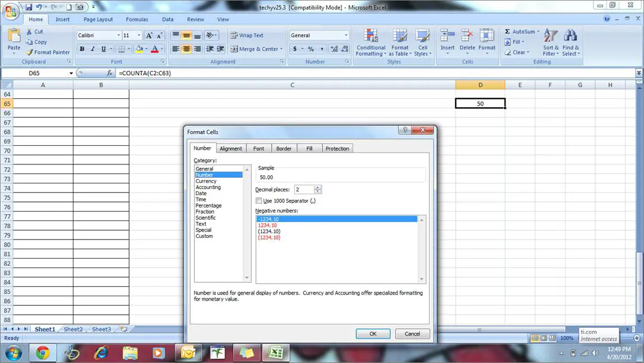This screenshot has height=363, width=644.
Task: Click volume icon in system tray
Action: 595,353
